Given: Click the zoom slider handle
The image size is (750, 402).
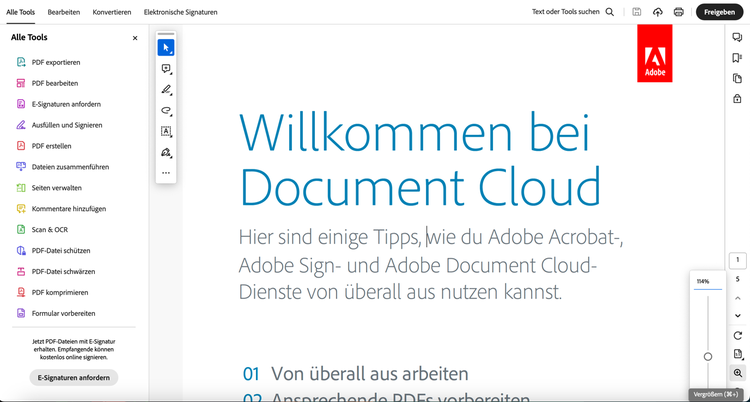Looking at the screenshot, I should [x=708, y=357].
